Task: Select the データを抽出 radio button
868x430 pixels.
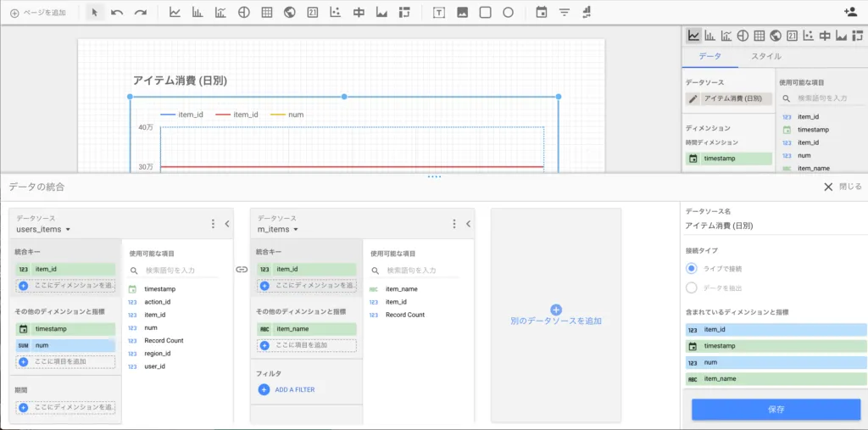Action: point(692,288)
